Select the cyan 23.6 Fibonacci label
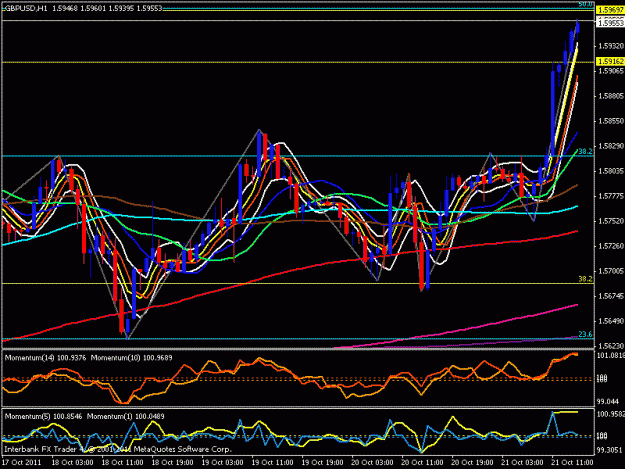Image resolution: width=625 pixels, height=469 pixels. pos(585,334)
